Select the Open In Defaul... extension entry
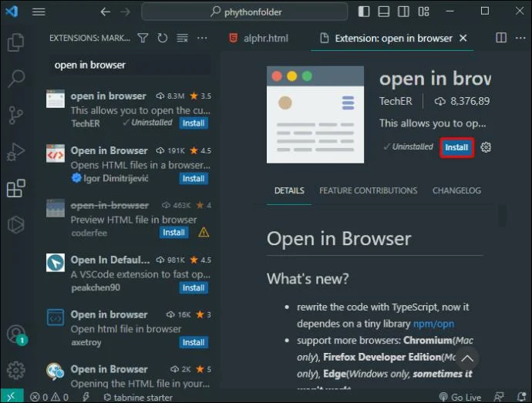This screenshot has height=403, width=532. tap(128, 274)
